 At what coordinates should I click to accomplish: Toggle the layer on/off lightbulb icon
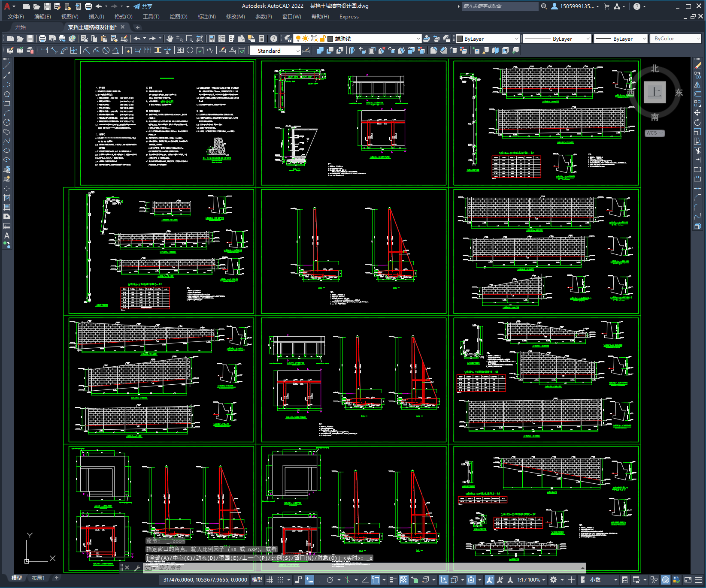point(298,39)
